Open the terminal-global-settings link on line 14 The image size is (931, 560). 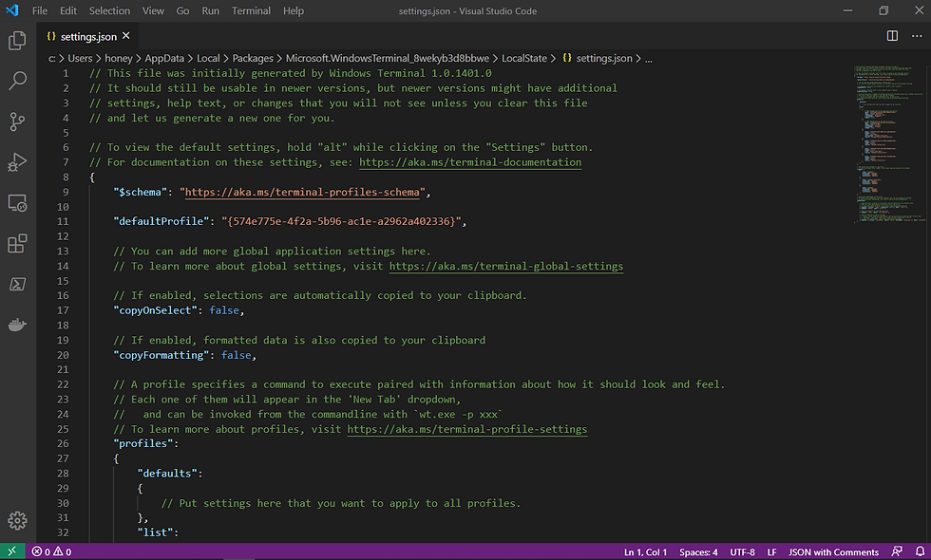click(506, 266)
